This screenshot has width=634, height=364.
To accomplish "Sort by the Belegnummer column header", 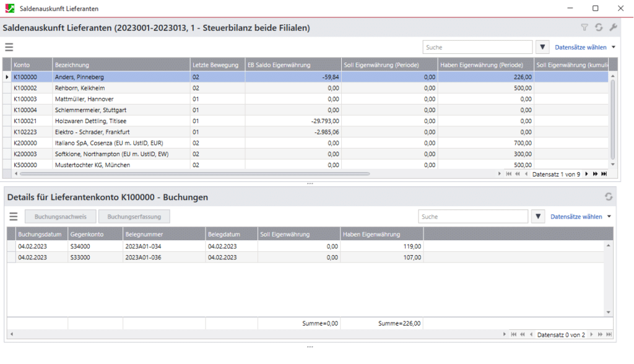I will pos(164,234).
